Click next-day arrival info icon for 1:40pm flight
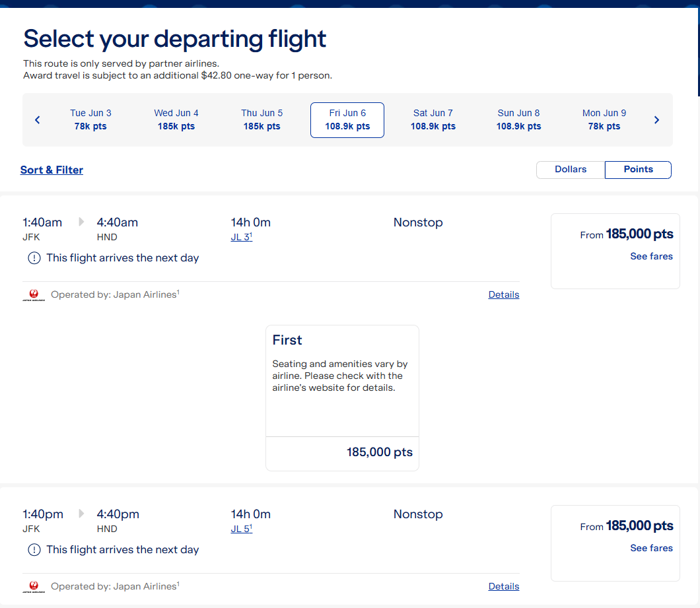700x608 pixels. (x=34, y=550)
